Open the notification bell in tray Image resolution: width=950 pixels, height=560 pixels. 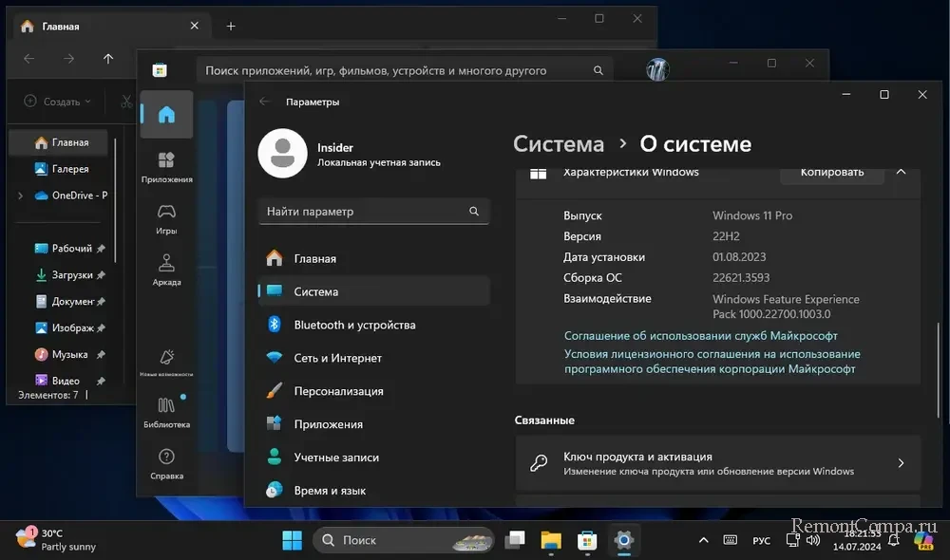coord(894,541)
